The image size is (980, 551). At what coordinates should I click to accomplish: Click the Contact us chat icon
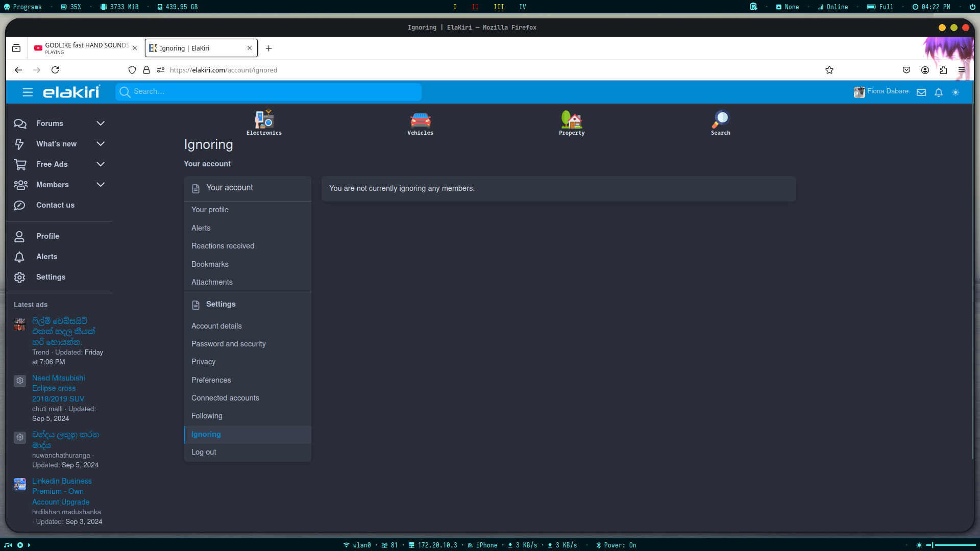point(19,205)
